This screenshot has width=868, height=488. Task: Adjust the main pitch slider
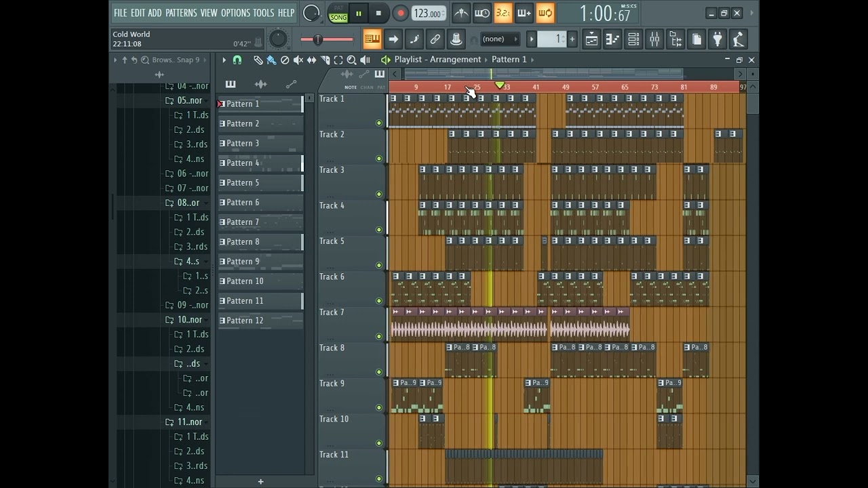327,39
